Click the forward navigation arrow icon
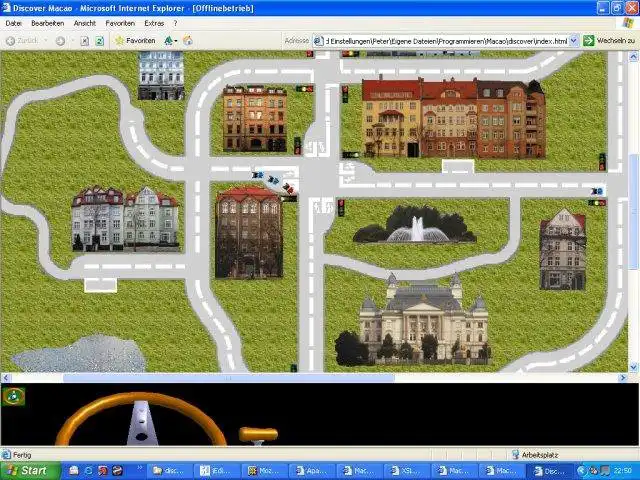Image resolution: width=640 pixels, height=480 pixels. click(x=60, y=41)
